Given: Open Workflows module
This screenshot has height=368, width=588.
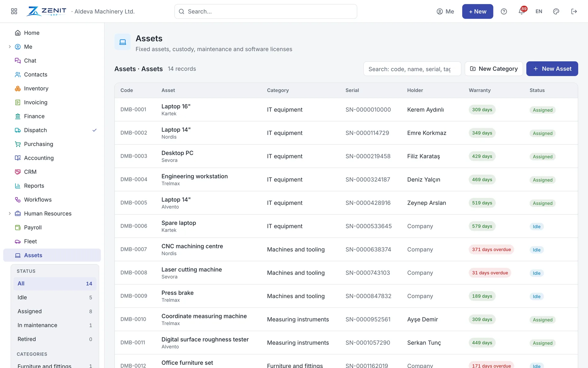Looking at the screenshot, I should [x=52, y=200].
